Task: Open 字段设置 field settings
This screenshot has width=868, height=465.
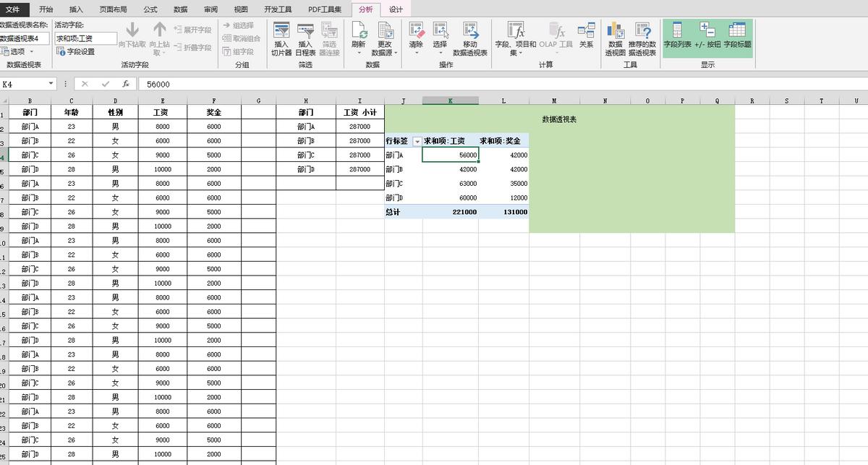Action: click(76, 51)
